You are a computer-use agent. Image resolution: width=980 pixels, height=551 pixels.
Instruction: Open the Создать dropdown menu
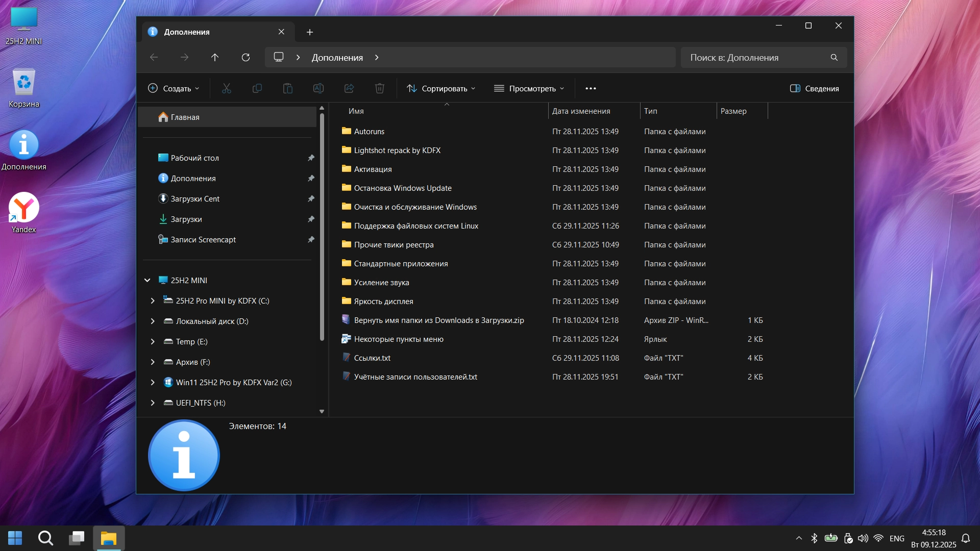(x=174, y=88)
